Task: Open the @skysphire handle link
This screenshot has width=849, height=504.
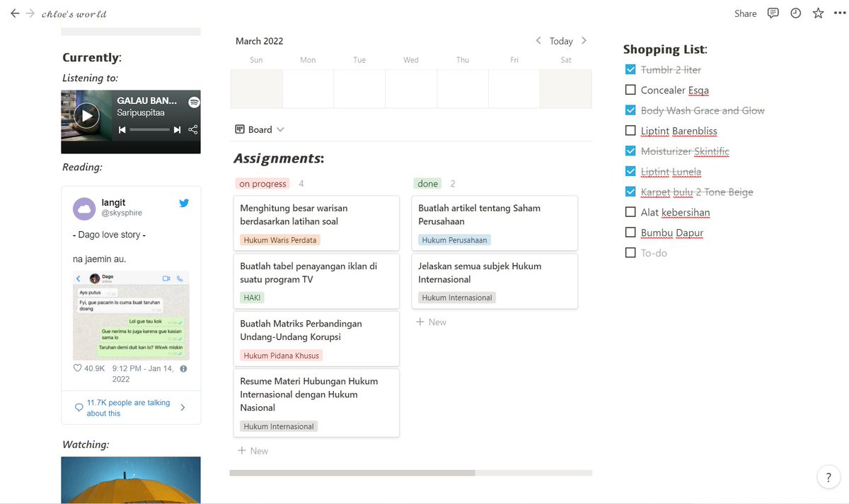Action: click(x=122, y=212)
